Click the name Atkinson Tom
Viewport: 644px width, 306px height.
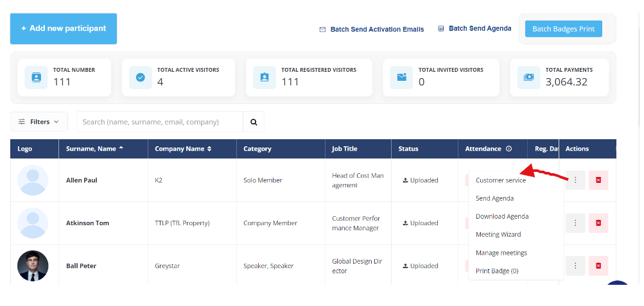pos(87,223)
